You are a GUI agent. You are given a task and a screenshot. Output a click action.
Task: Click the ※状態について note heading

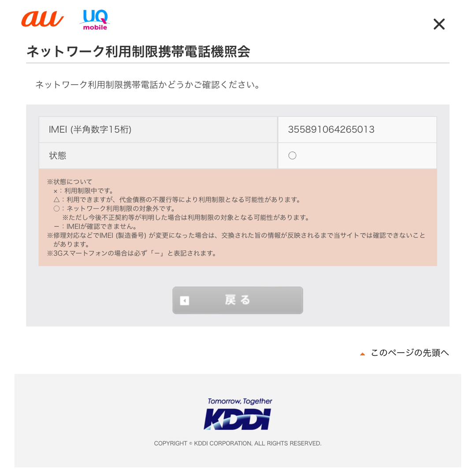[70, 182]
